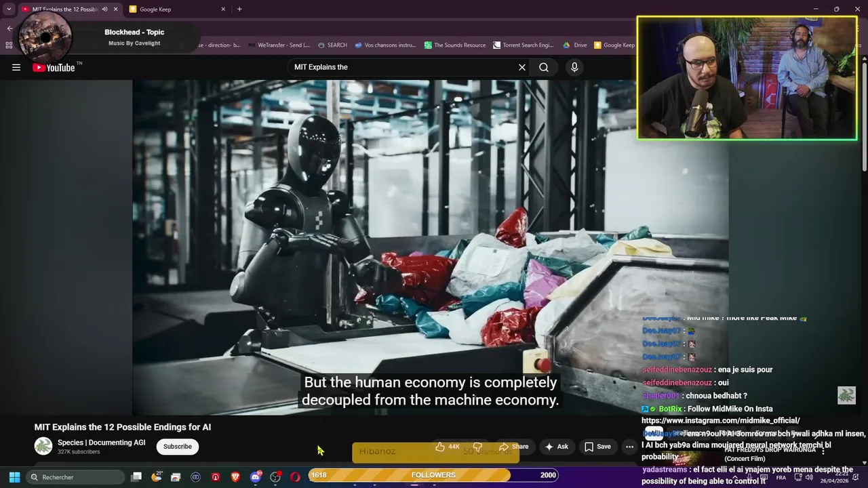The width and height of the screenshot is (868, 488).
Task: Open the three-dot more actions menu
Action: coord(629,447)
